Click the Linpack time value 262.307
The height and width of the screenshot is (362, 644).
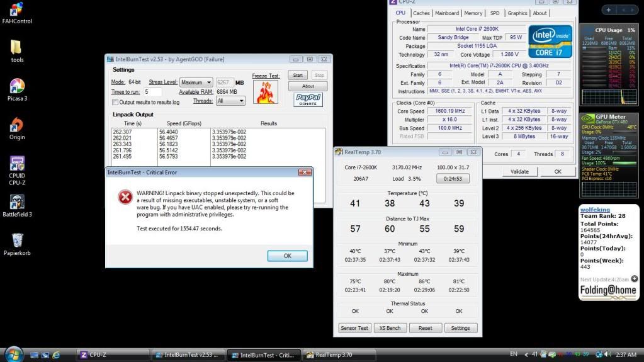coord(122,132)
